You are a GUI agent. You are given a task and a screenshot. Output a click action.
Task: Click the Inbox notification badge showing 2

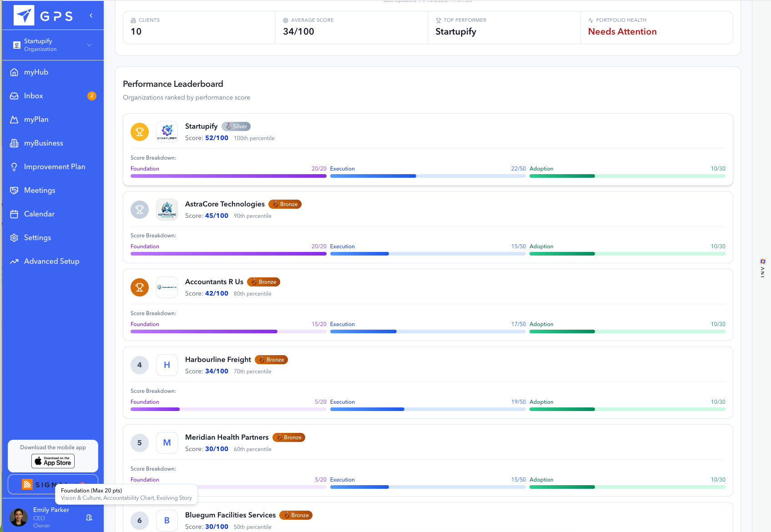coord(92,96)
